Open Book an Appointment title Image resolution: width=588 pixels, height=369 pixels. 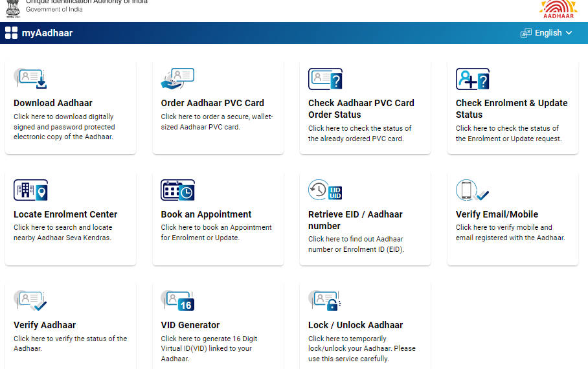coord(206,214)
